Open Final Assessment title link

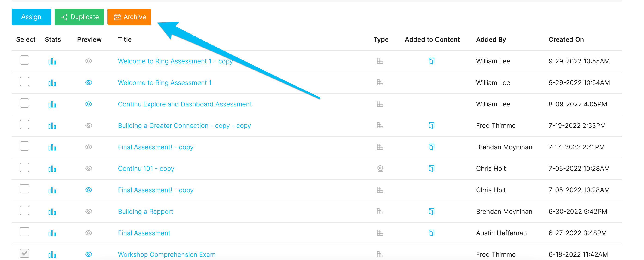pyautogui.click(x=144, y=233)
